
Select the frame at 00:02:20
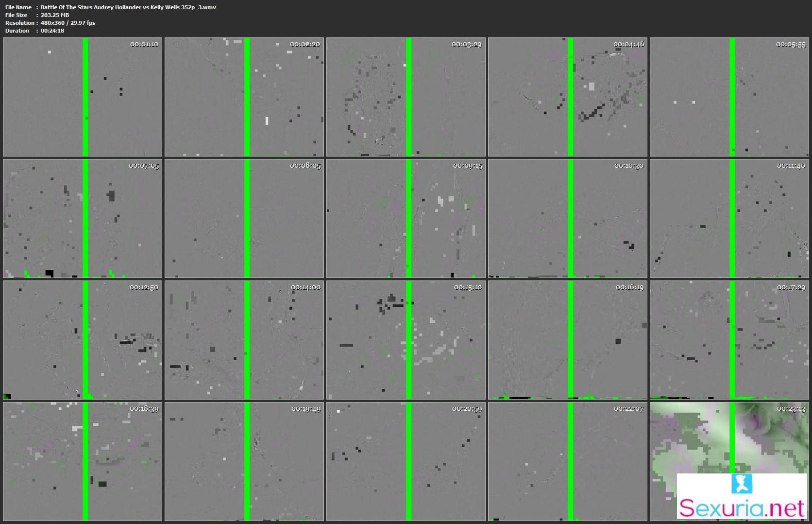[244, 97]
